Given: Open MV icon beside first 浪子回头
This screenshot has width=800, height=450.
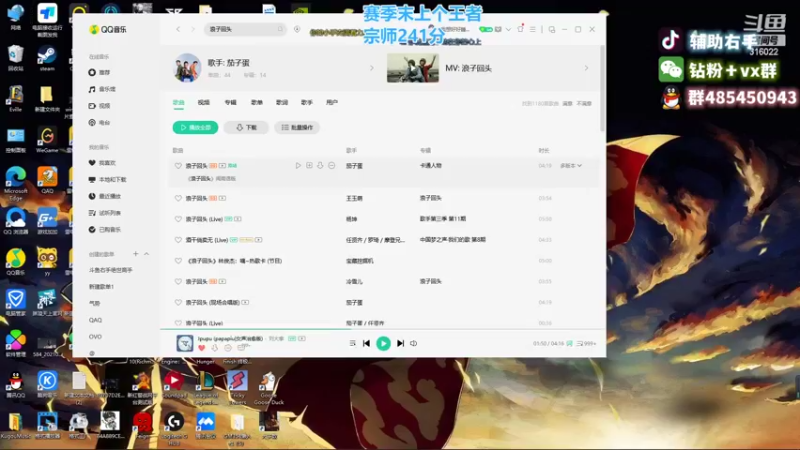Looking at the screenshot, I should [x=222, y=166].
